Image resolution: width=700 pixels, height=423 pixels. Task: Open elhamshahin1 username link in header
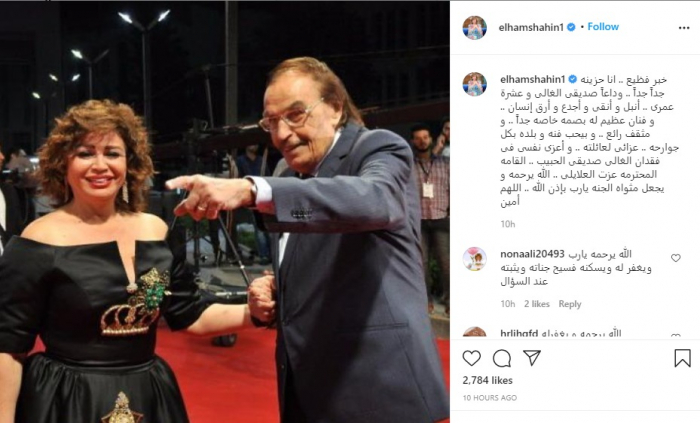(531, 27)
